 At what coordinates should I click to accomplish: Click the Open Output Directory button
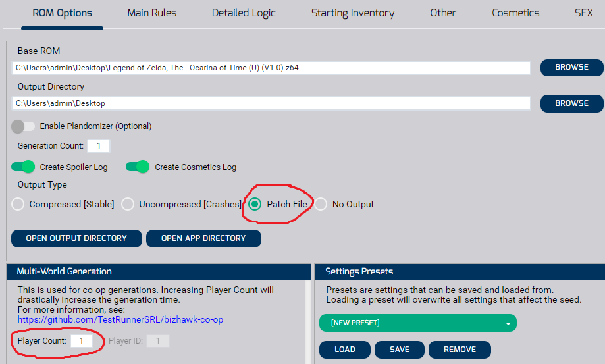pyautogui.click(x=77, y=238)
